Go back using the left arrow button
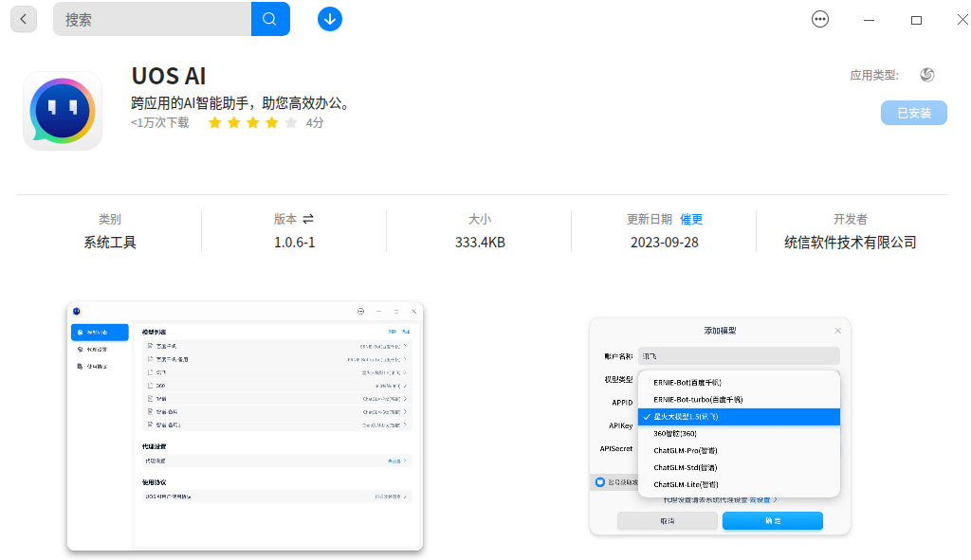 (x=24, y=19)
